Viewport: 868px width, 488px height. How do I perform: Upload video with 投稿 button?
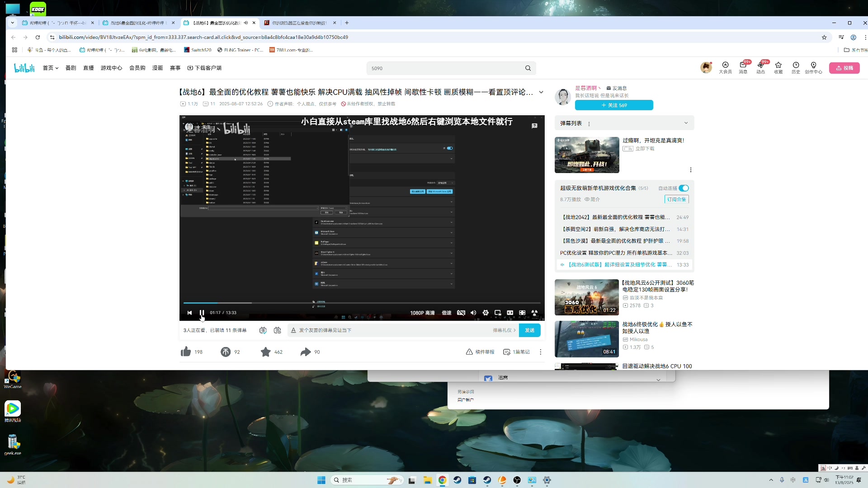pos(844,68)
